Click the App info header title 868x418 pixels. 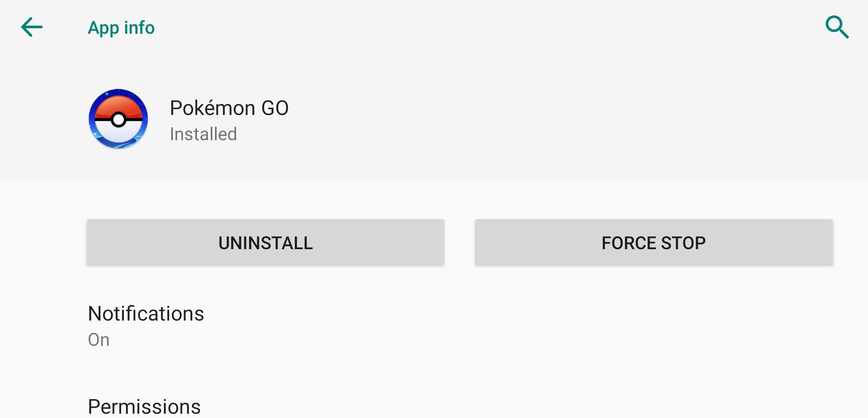121,28
